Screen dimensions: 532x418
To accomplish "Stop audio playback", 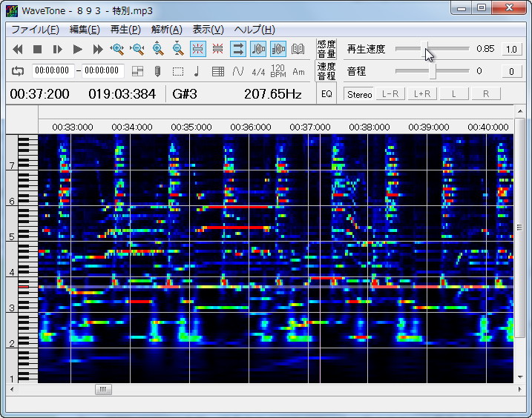I will (37, 50).
